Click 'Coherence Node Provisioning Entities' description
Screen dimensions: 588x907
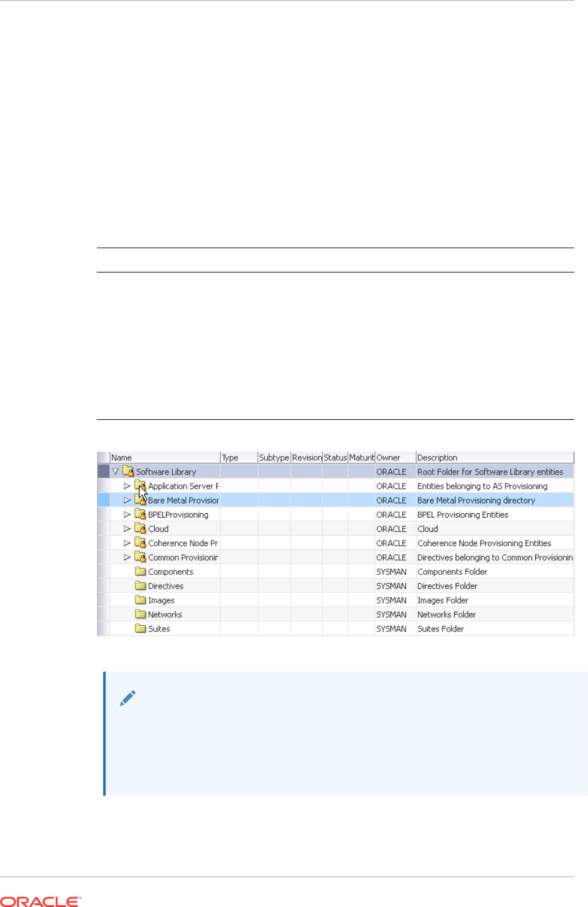[484, 544]
